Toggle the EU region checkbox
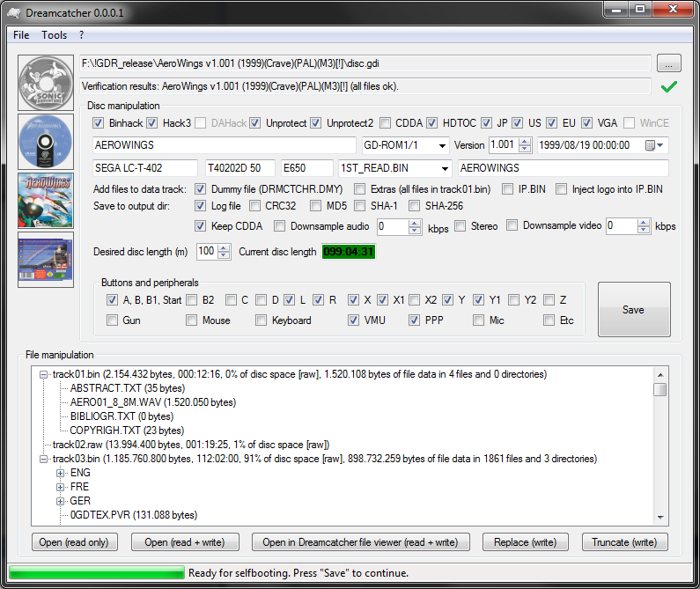Screen dimensions: 700x589 pos(552,123)
